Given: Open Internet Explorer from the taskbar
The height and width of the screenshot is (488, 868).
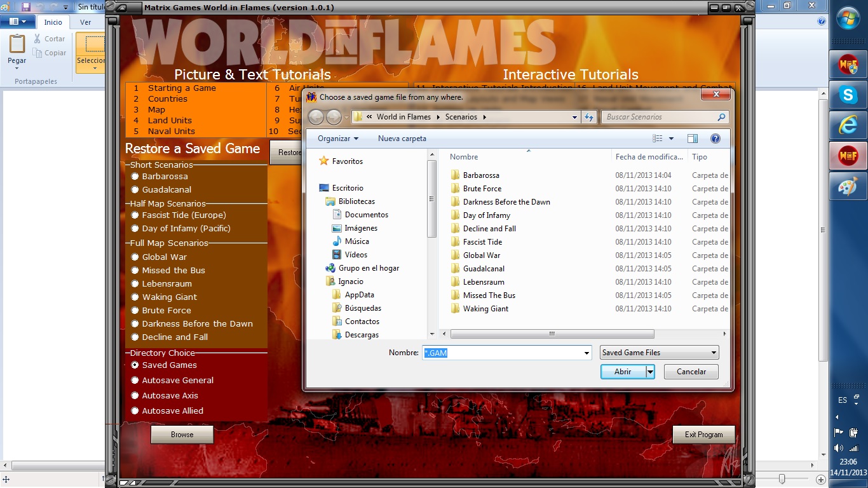Looking at the screenshot, I should click(848, 126).
